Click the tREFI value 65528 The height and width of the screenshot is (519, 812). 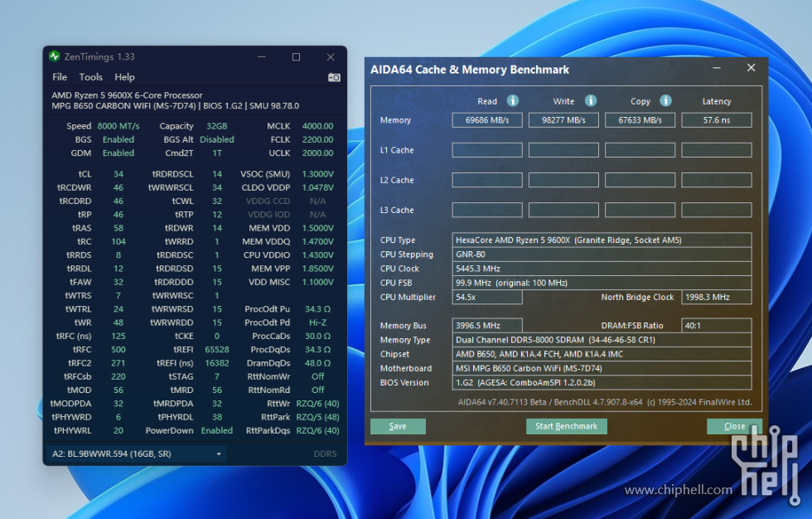point(217,350)
